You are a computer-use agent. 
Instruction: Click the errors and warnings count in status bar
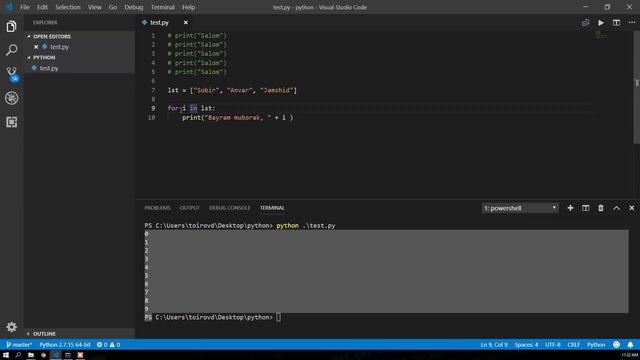point(108,344)
